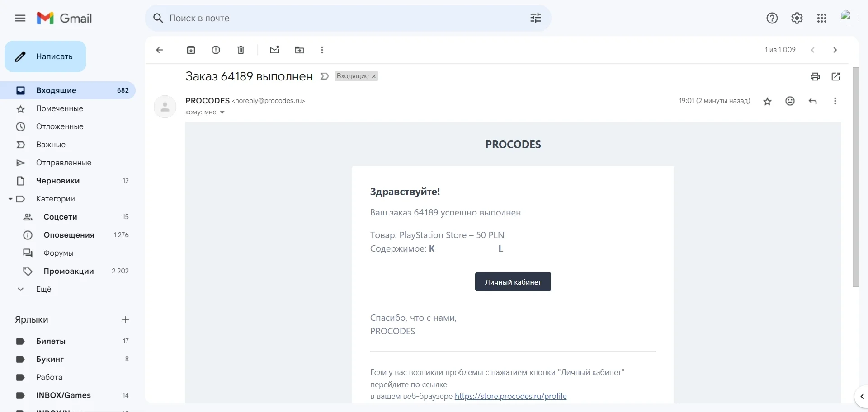Click Написать compose button
Screen dimensions: 868x412
tap(45, 56)
